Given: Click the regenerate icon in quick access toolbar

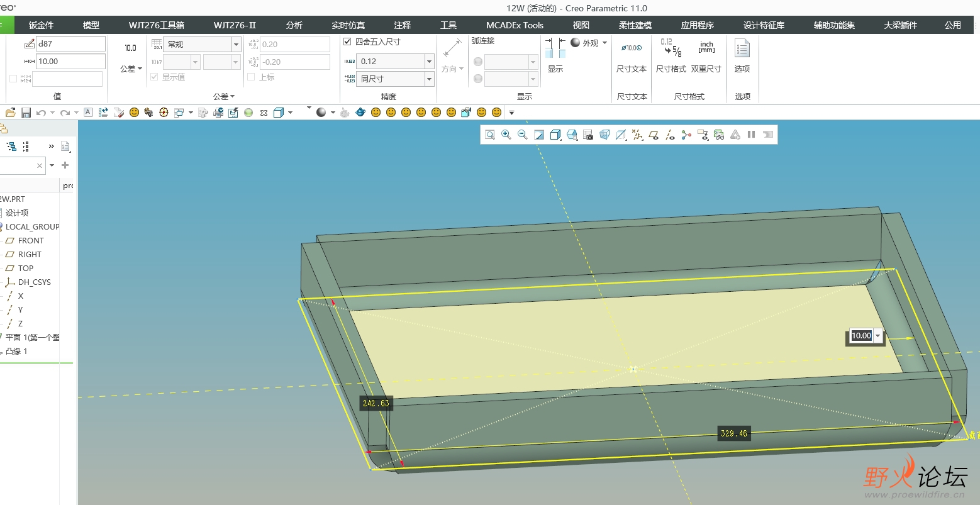Looking at the screenshot, I should pyautogui.click(x=103, y=113).
